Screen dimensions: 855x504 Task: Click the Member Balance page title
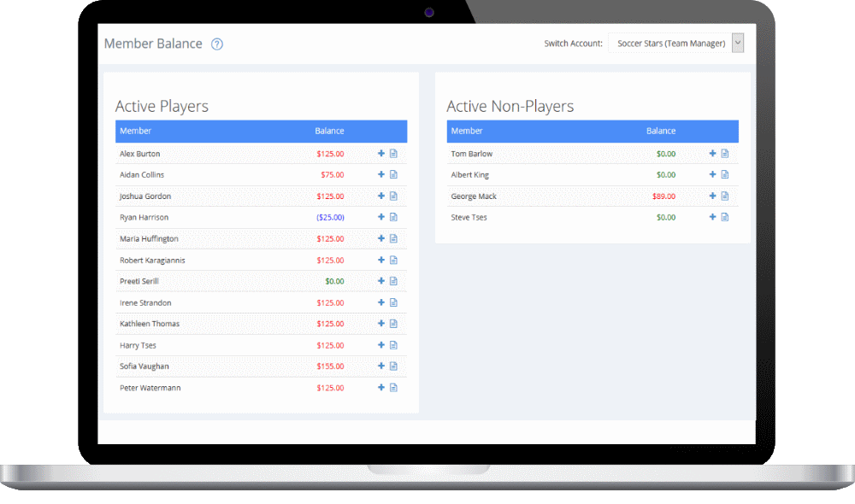pyautogui.click(x=153, y=44)
